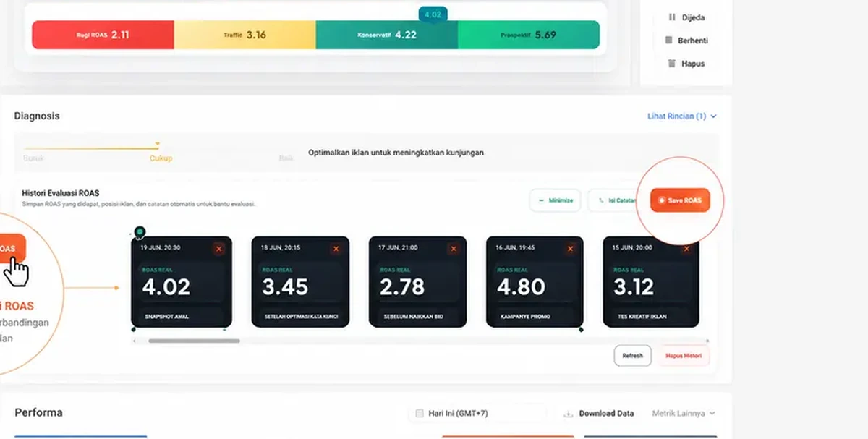Click the trash icon next to Hapus

click(x=672, y=64)
